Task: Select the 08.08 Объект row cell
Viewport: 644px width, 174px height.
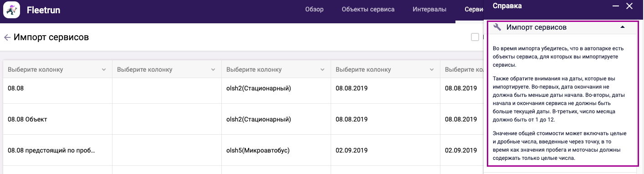Action: [57, 119]
